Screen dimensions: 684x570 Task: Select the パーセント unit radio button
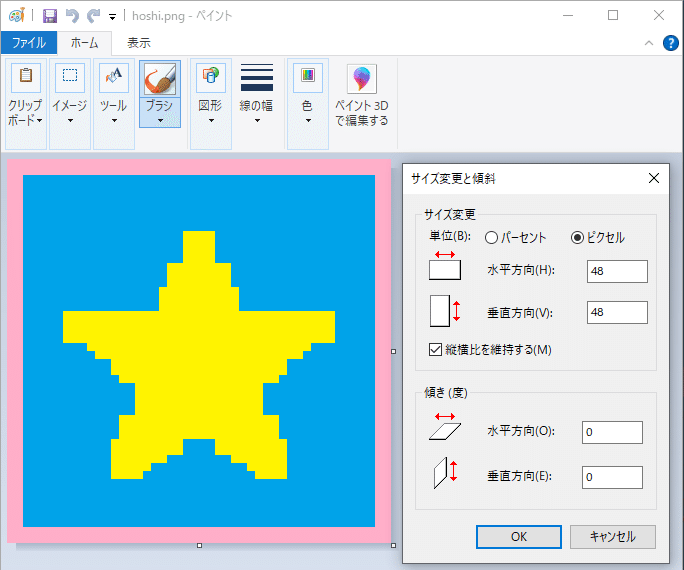pyautogui.click(x=491, y=238)
